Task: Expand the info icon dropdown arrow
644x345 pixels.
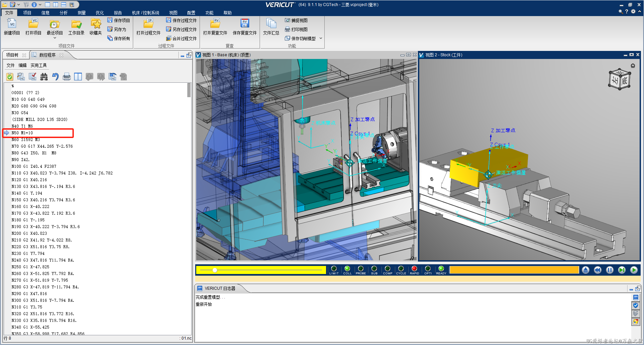Action: (40, 5)
